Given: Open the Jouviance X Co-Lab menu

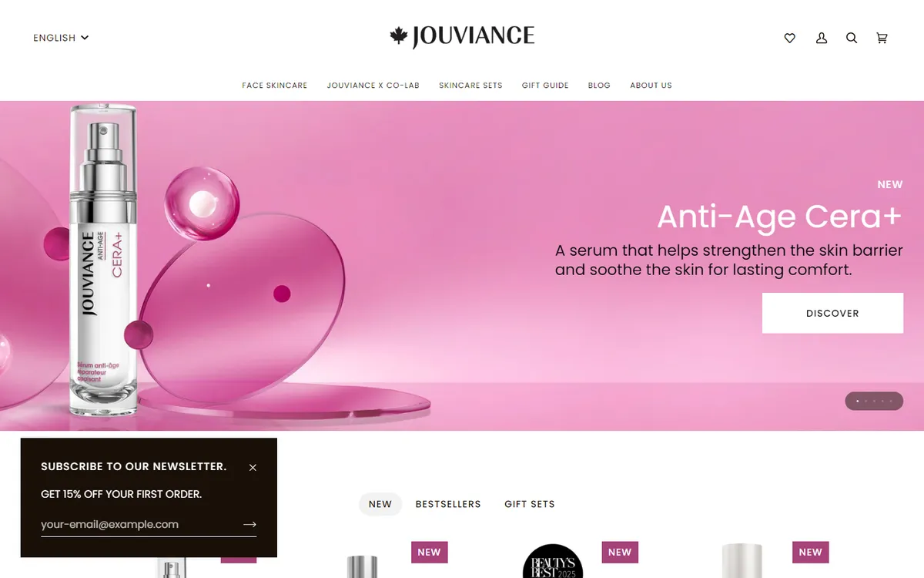Looking at the screenshot, I should [x=373, y=86].
